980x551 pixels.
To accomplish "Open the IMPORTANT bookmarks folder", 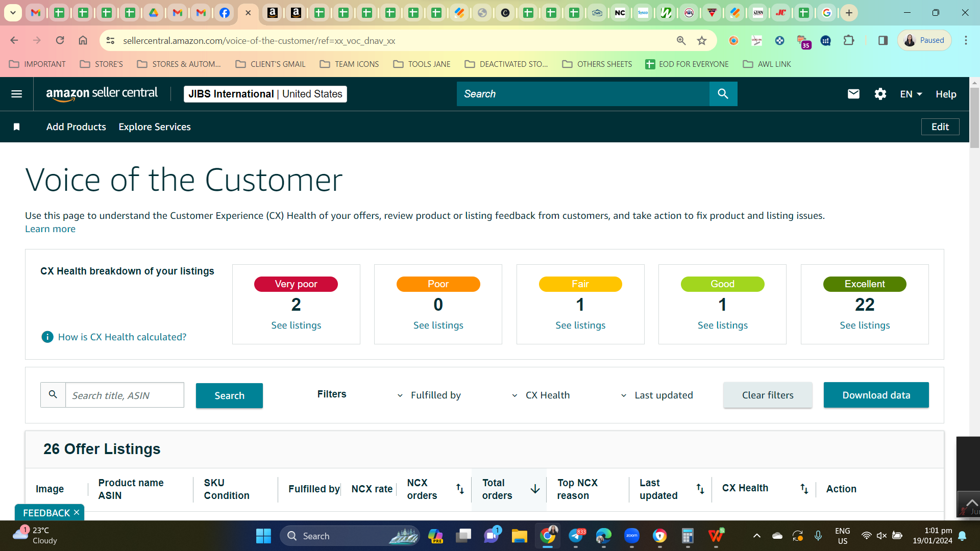I will [x=37, y=64].
